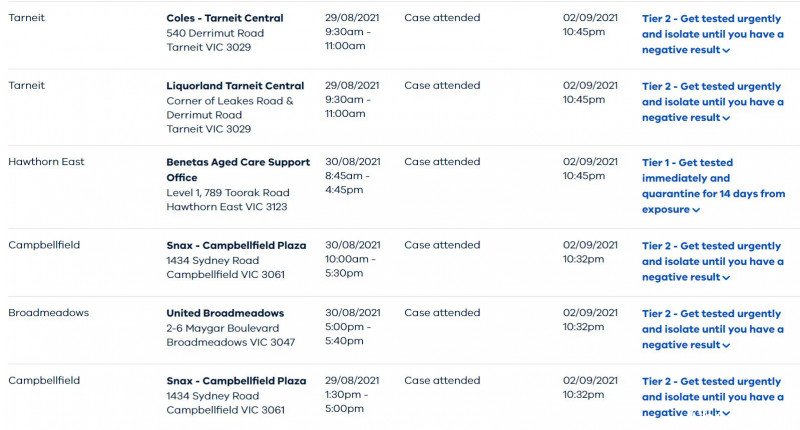Select the Liquorland Tarneit Central site name
The image size is (800, 430).
(235, 86)
